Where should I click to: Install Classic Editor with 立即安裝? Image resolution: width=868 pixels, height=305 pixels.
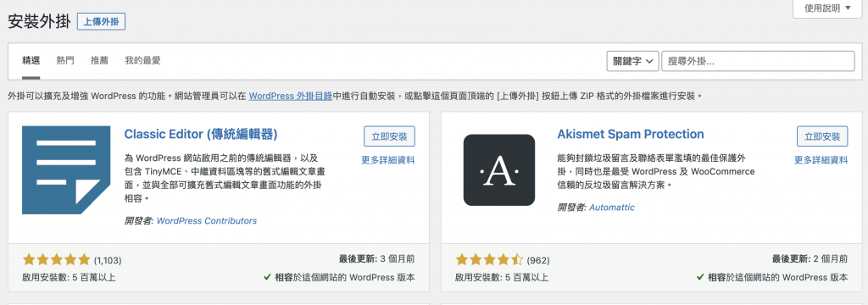[x=390, y=136]
